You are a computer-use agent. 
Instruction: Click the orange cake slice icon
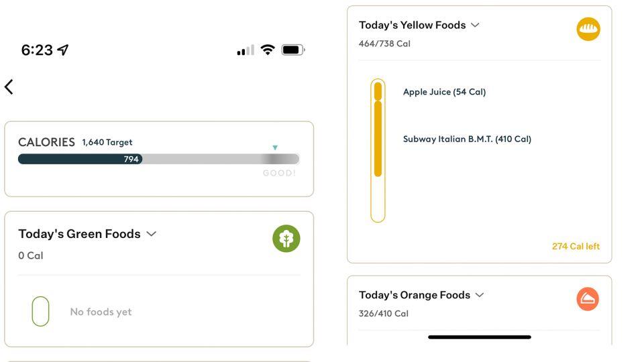[x=588, y=299]
